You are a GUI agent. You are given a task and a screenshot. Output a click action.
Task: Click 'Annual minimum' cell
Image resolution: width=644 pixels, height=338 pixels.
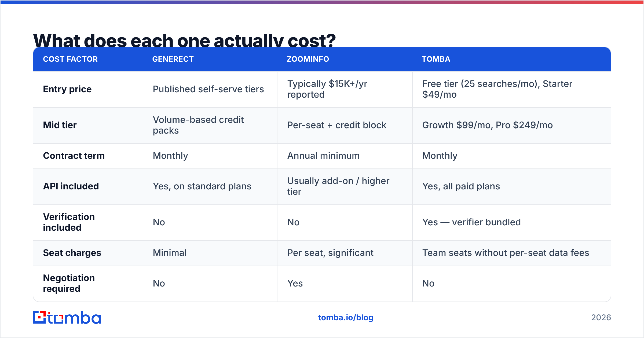point(323,156)
